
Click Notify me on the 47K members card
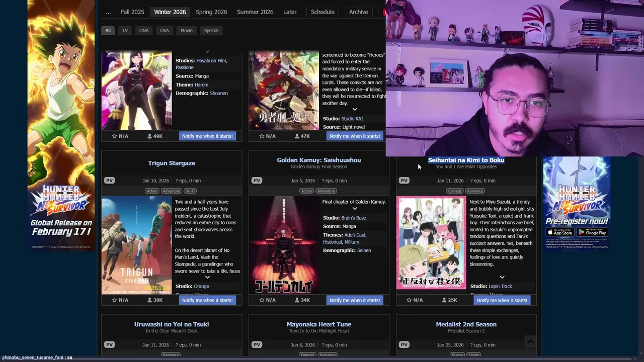(355, 136)
